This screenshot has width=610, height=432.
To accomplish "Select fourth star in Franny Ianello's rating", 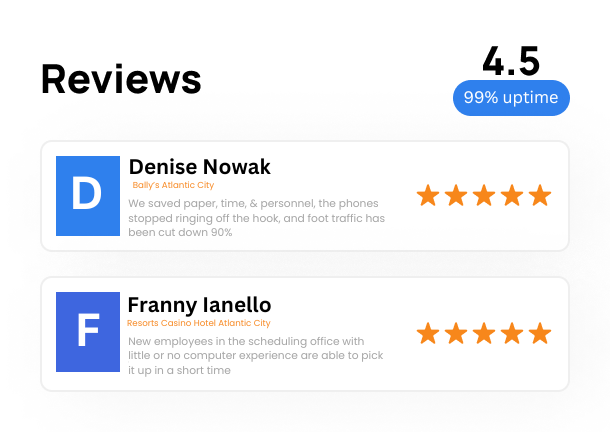I will coord(512,333).
